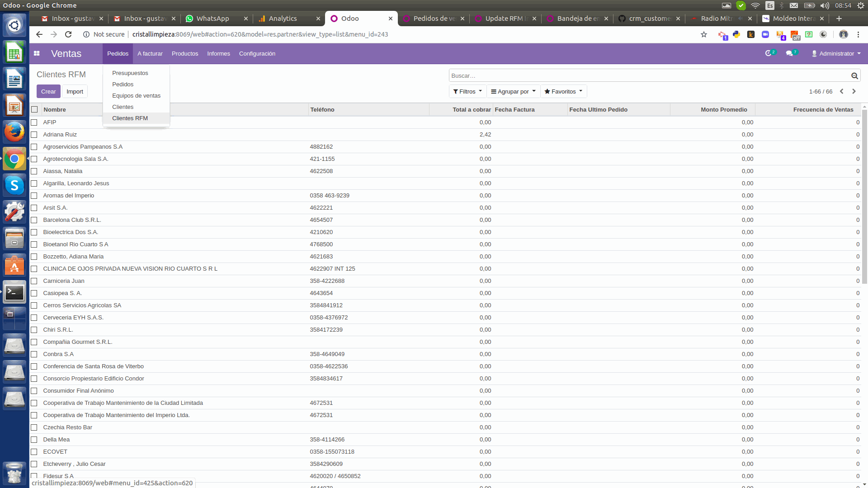This screenshot has height=488, width=868.
Task: Choose Equipos de ventas menu entry
Action: pyautogui.click(x=136, y=96)
